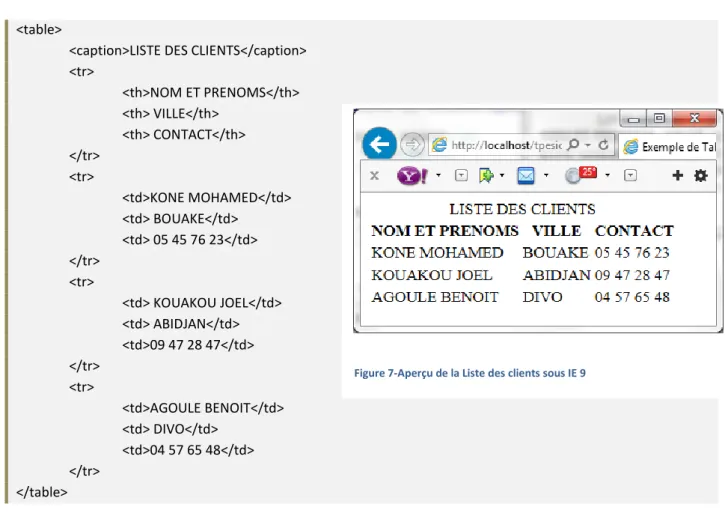Click the grey Forward arrow button
725x516 pixels.
pos(412,145)
